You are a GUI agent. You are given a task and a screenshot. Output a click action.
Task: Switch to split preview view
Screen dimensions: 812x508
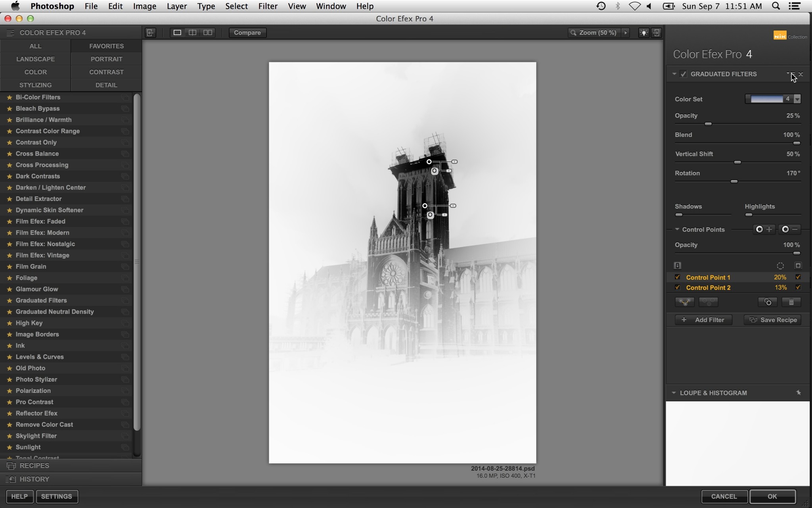point(192,33)
